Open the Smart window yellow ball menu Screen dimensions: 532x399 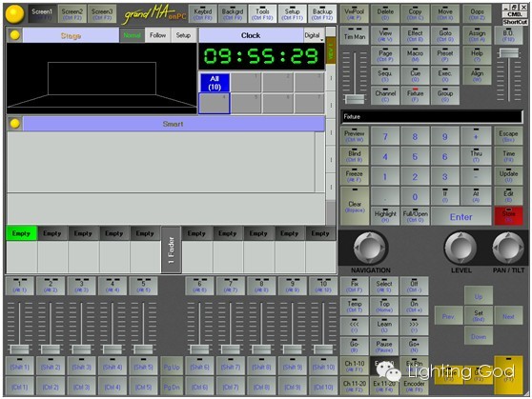pos(14,124)
